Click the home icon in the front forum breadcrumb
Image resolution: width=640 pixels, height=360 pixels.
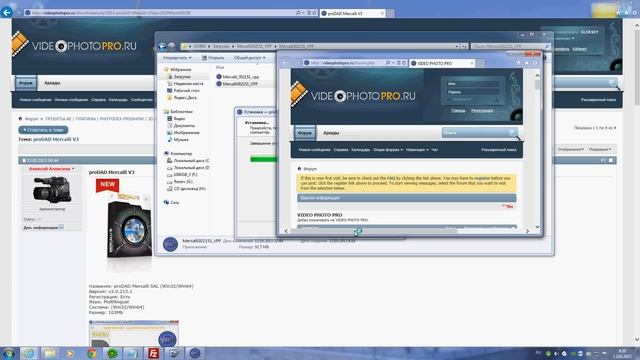(299, 168)
